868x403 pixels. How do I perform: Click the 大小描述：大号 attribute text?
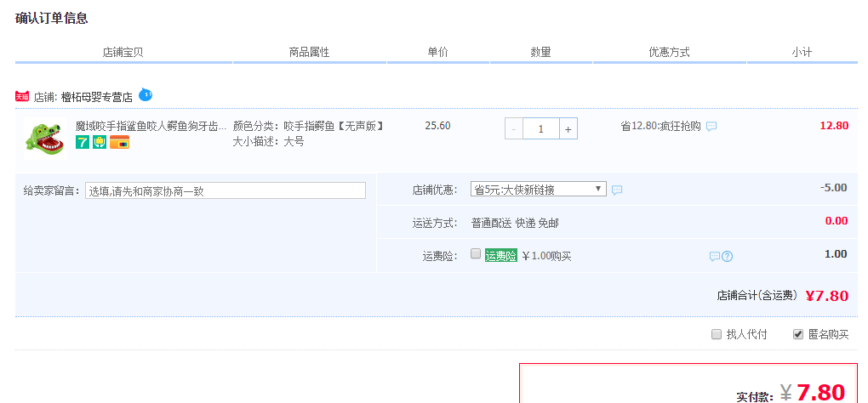coord(268,141)
